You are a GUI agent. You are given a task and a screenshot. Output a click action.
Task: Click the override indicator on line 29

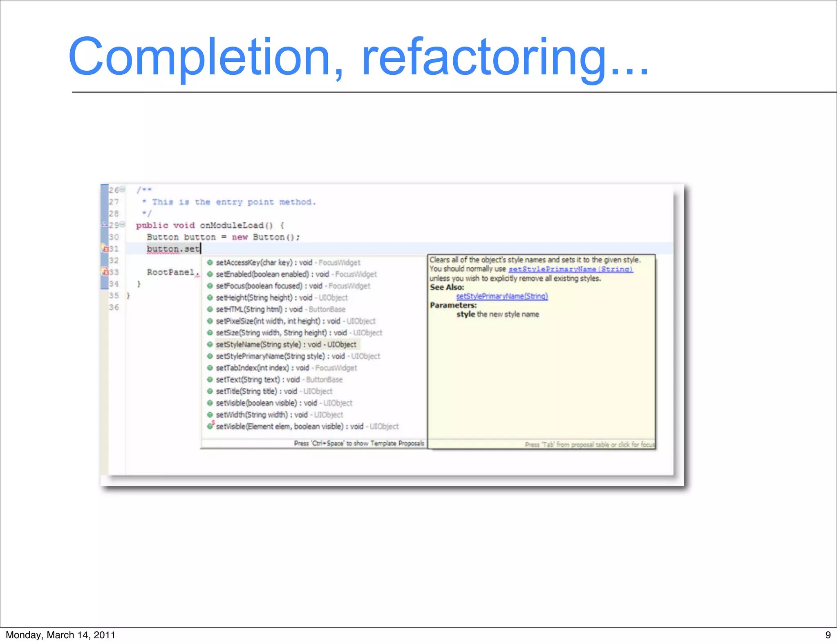(104, 225)
